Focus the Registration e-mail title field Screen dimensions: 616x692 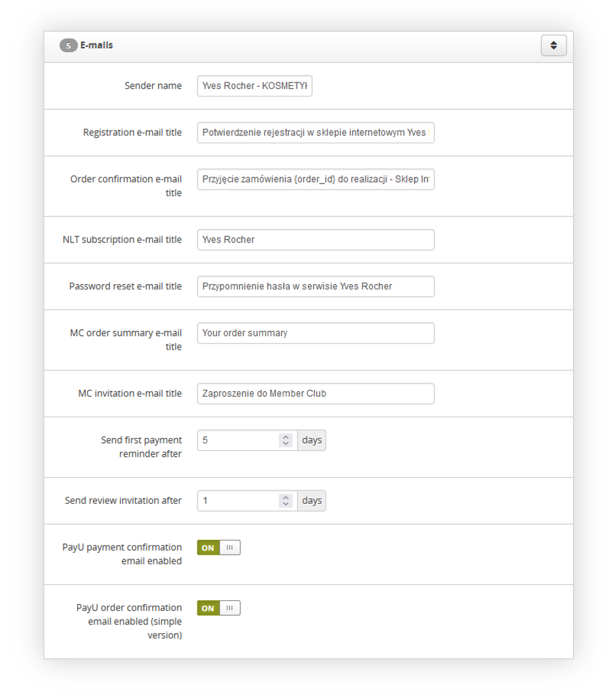(x=315, y=133)
